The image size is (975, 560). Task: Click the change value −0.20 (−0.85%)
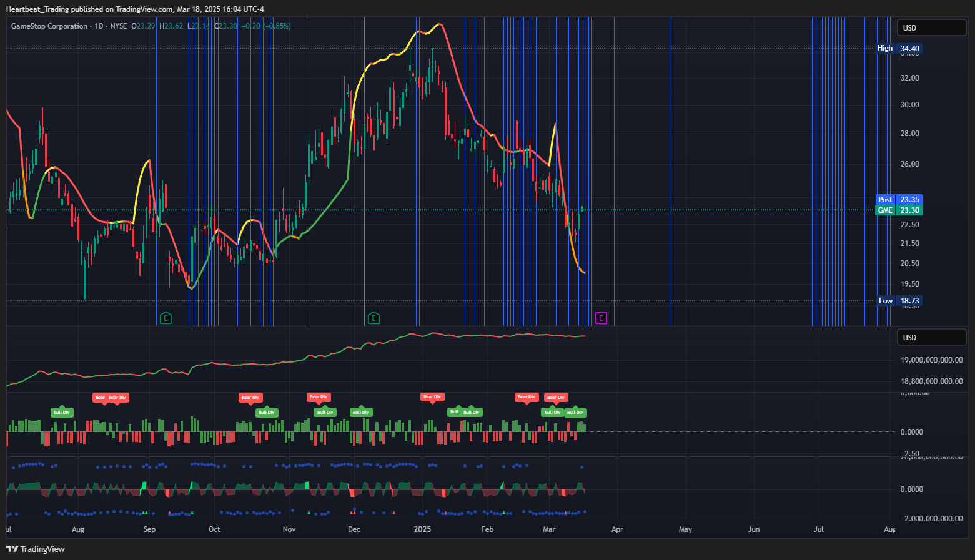click(x=267, y=26)
